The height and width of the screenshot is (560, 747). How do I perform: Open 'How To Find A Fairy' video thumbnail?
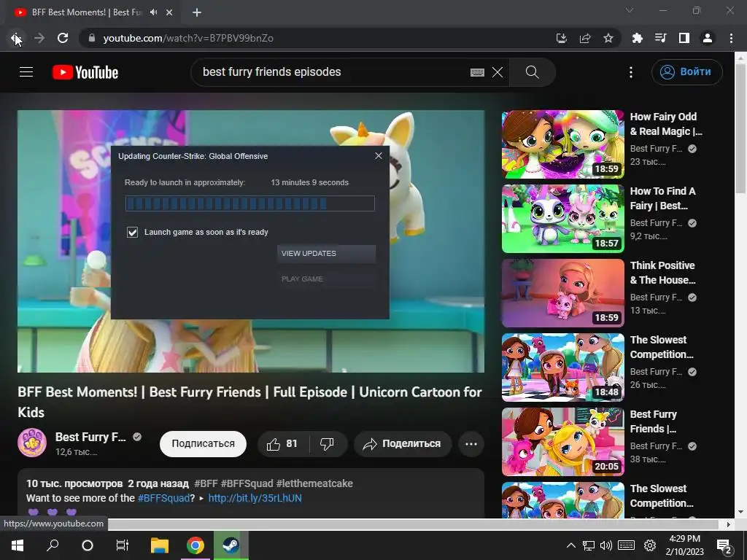pos(562,219)
